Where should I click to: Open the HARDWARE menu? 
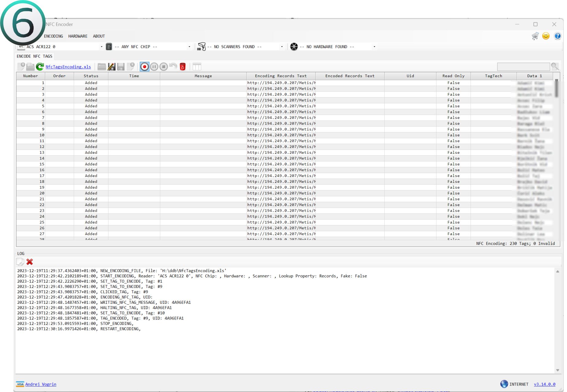[x=78, y=36]
